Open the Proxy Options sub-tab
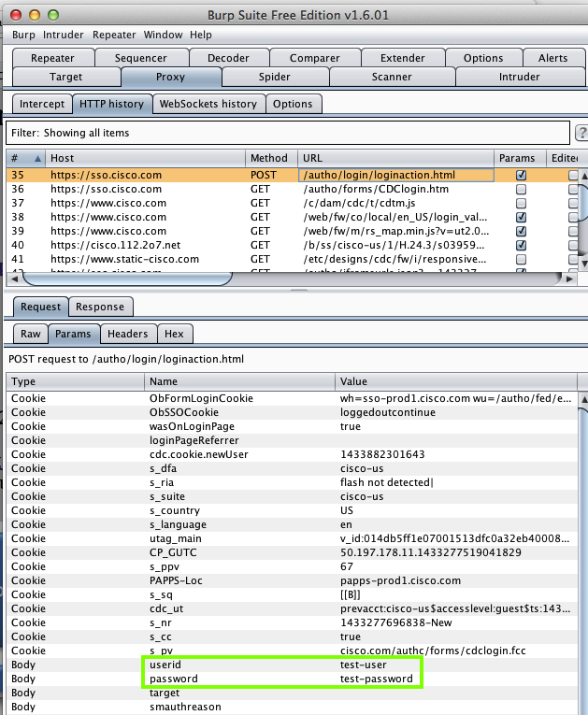Image resolution: width=588 pixels, height=715 pixels. (293, 104)
